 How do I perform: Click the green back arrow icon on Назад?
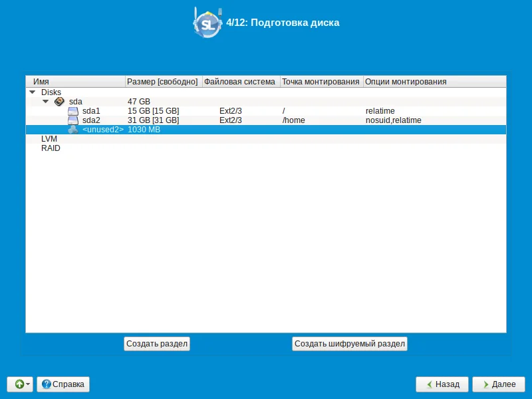pyautogui.click(x=430, y=384)
